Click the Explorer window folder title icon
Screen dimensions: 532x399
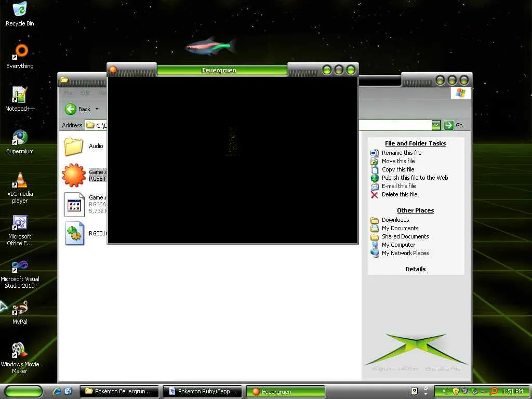tap(64, 80)
